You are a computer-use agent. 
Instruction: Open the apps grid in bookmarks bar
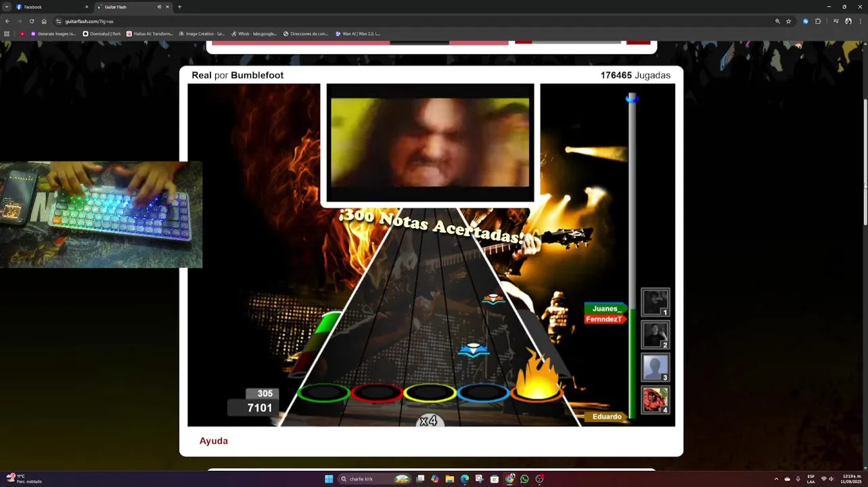[x=7, y=34]
